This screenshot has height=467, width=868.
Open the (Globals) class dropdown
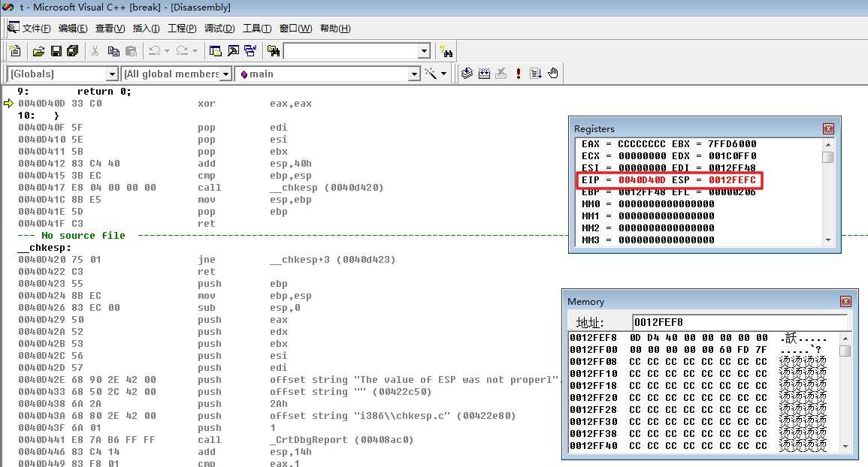point(112,74)
